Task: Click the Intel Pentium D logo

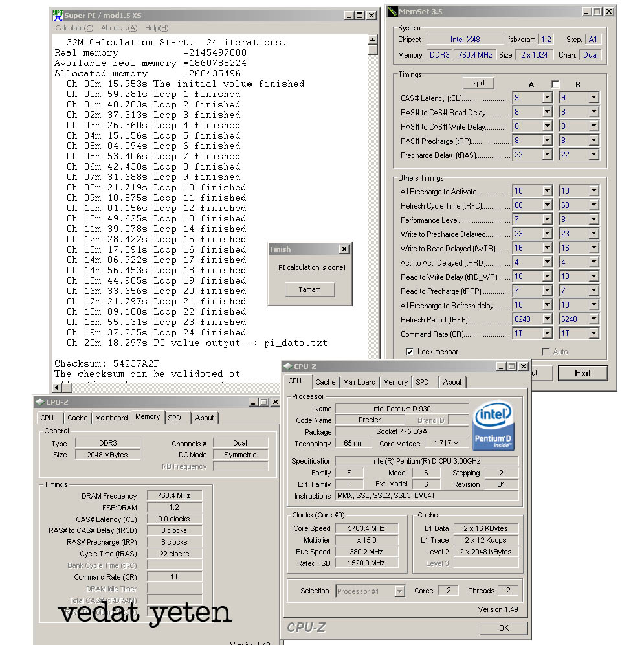Action: coord(493,425)
